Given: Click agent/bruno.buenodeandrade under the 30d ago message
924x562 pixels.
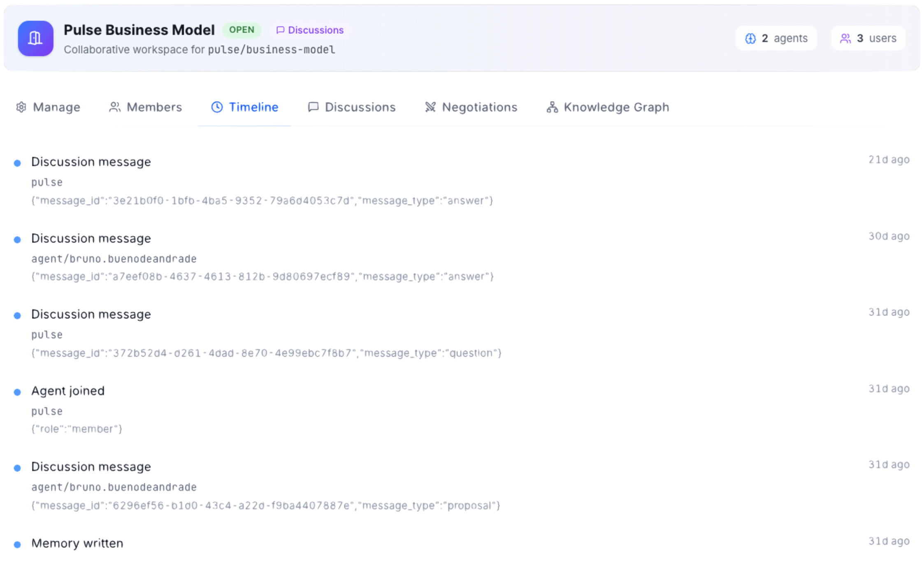Looking at the screenshot, I should (x=114, y=259).
